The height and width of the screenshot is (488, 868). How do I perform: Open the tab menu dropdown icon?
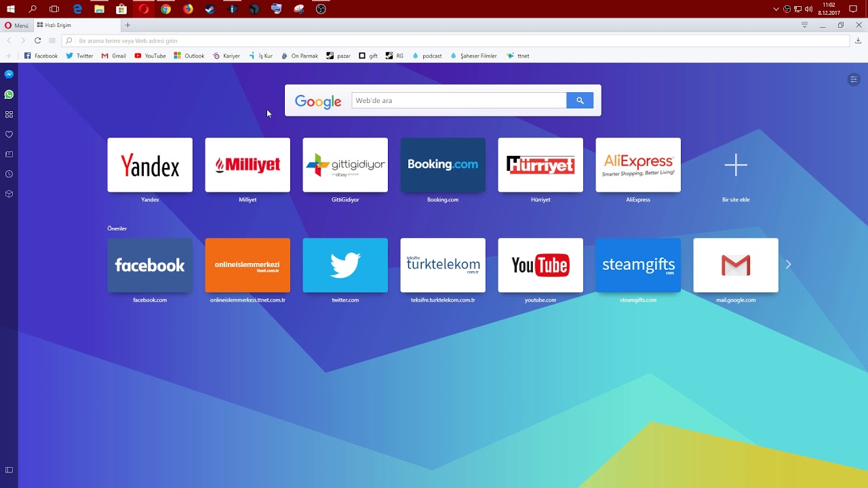[x=805, y=25]
